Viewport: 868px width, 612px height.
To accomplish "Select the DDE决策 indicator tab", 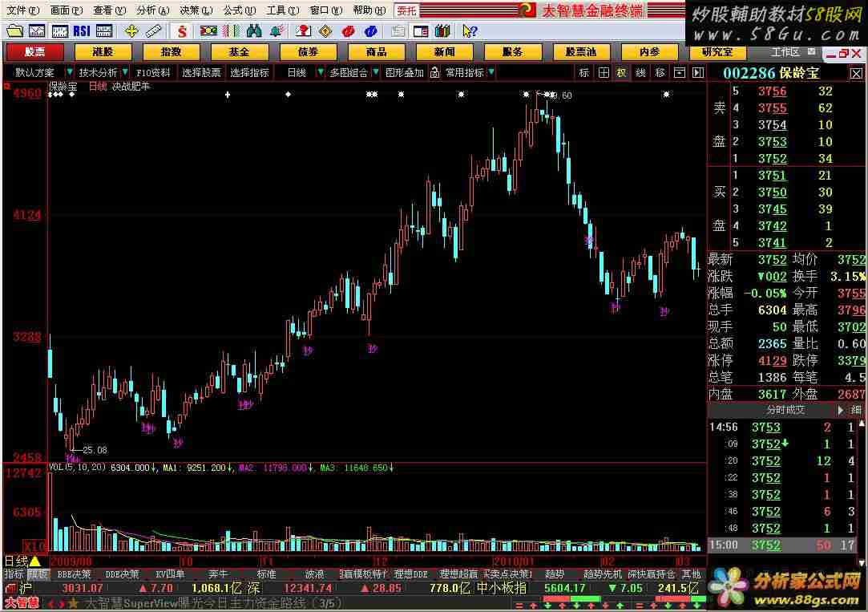I will click(123, 574).
